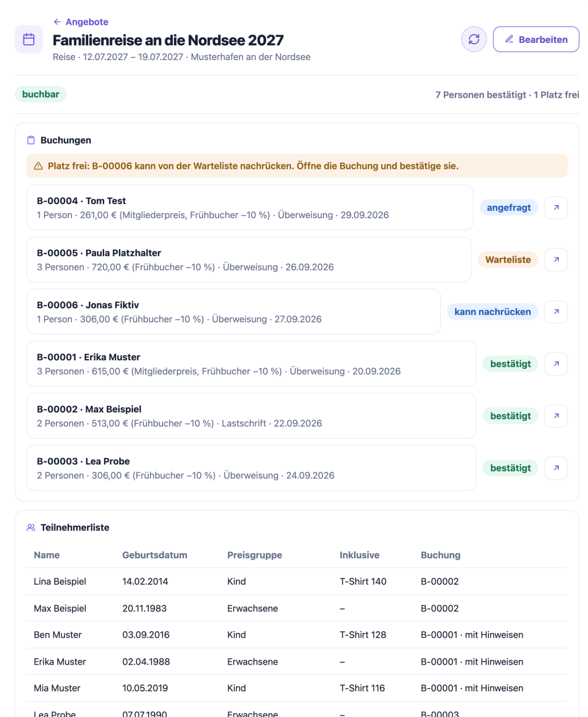Click the 'Platz frei: B-00006' waitlist notice
This screenshot has height=717, width=588.
[x=297, y=166]
